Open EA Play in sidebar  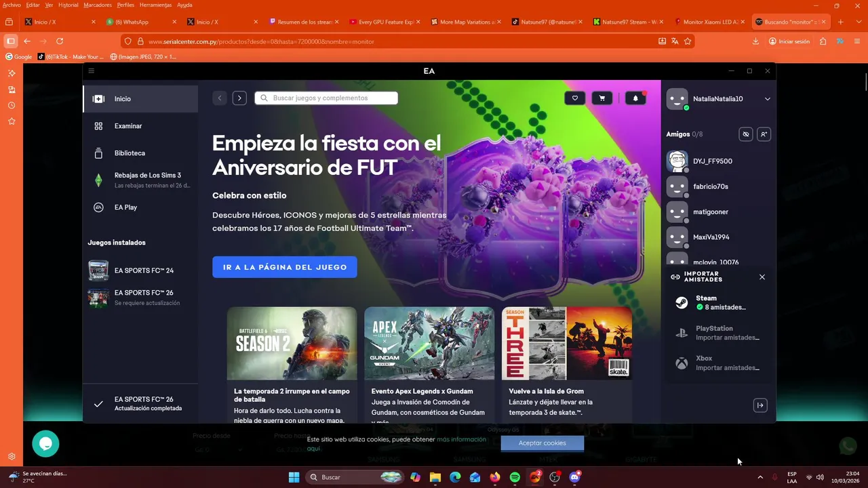pyautogui.click(x=140, y=207)
